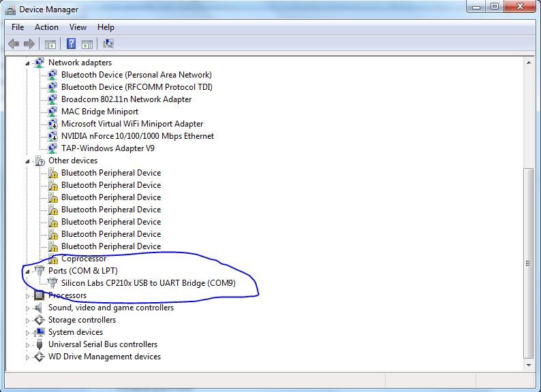Expand Sound, video and game controllers
Image resolution: width=541 pixels, height=392 pixels.
click(28, 308)
